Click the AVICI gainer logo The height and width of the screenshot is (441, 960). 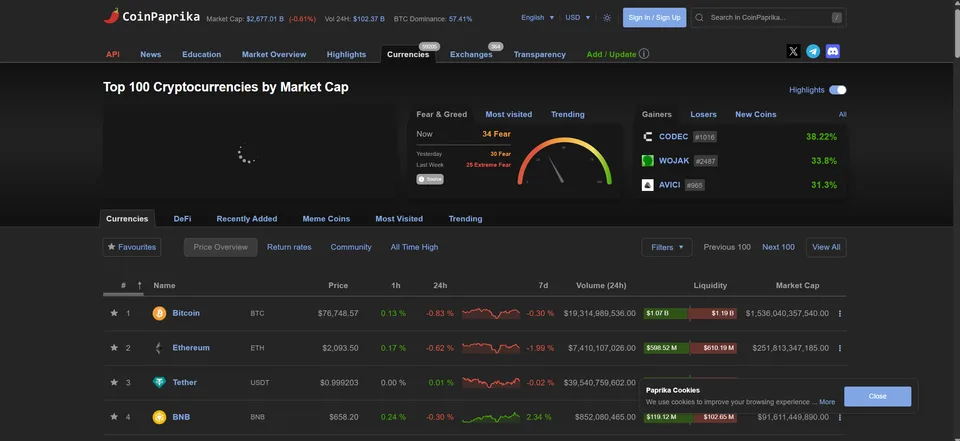click(x=648, y=185)
